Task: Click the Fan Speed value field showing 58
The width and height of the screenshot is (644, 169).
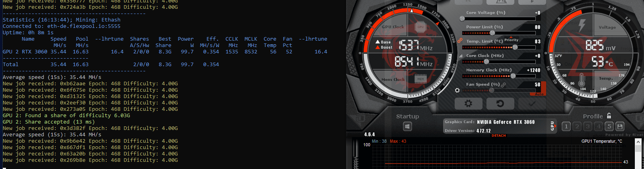Action: (x=537, y=84)
